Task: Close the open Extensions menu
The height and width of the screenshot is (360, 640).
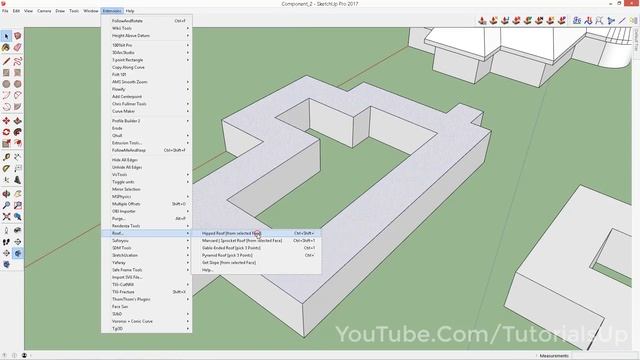Action: [x=112, y=11]
